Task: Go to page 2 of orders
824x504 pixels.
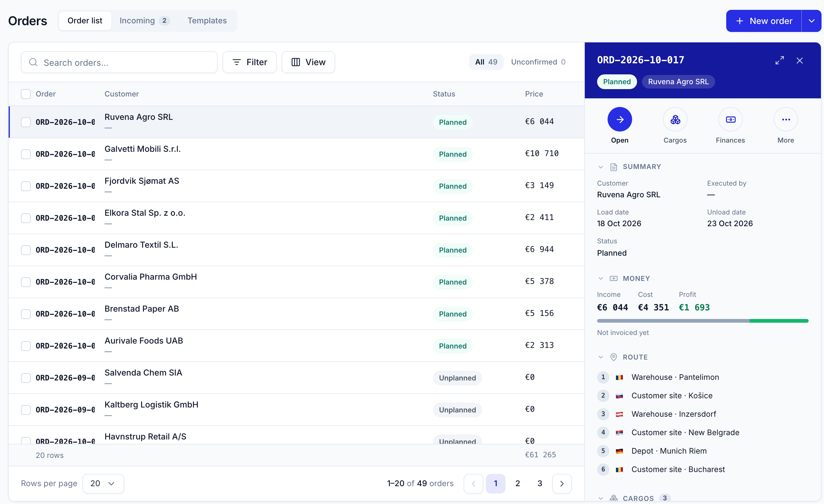Action: [x=517, y=483]
